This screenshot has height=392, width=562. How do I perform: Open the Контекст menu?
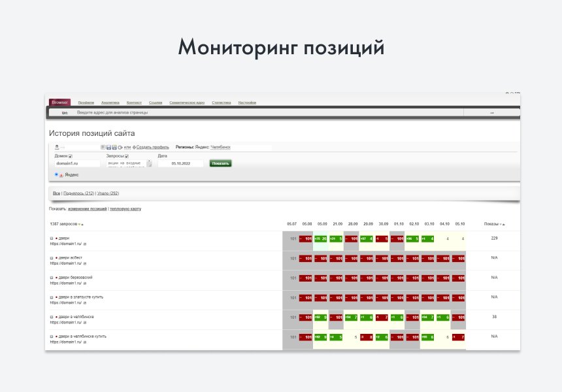[134, 103]
